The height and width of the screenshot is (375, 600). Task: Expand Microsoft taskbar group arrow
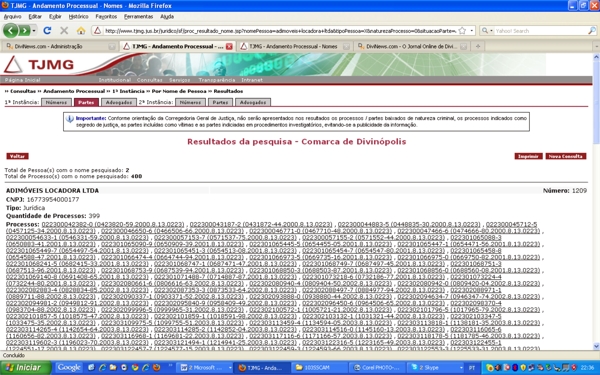[x=230, y=368]
